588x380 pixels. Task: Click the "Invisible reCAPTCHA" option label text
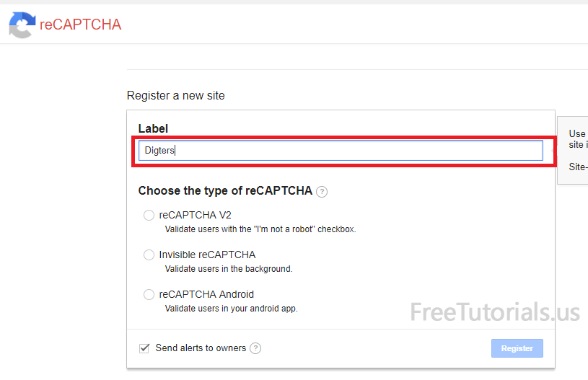[207, 255]
